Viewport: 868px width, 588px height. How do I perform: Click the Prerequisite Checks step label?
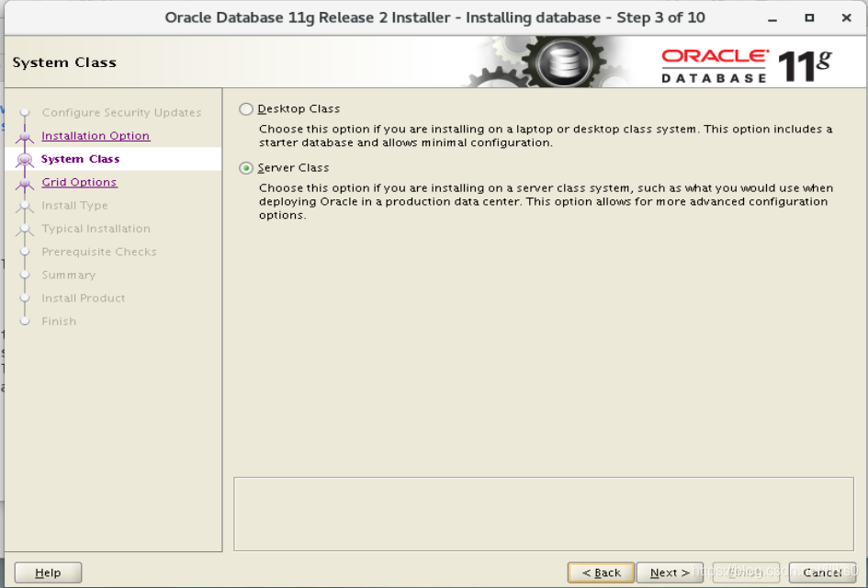click(99, 252)
